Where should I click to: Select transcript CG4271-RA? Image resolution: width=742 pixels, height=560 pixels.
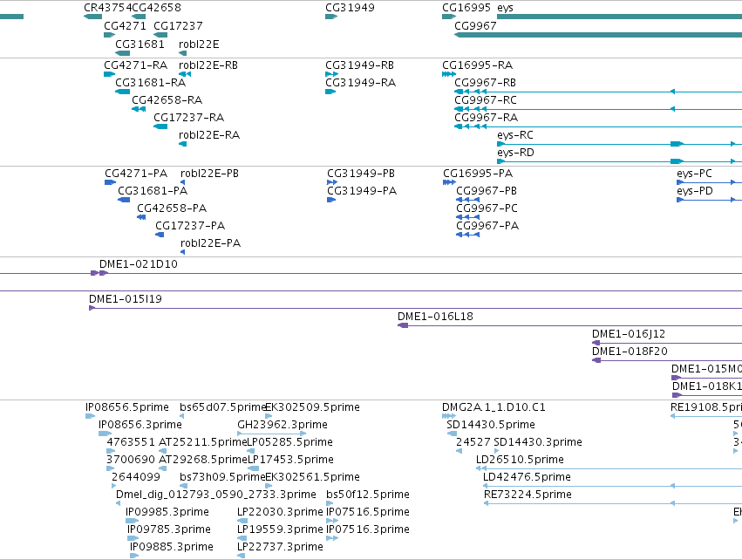click(x=135, y=65)
